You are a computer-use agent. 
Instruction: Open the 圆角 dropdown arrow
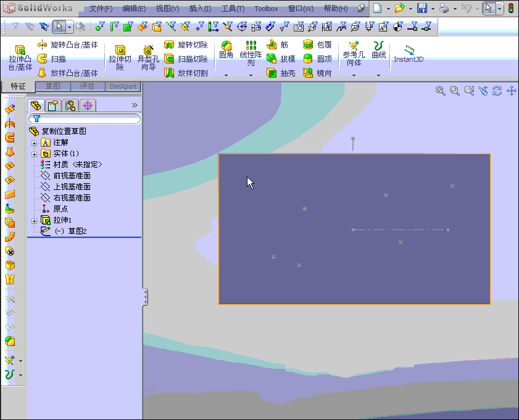click(226, 75)
